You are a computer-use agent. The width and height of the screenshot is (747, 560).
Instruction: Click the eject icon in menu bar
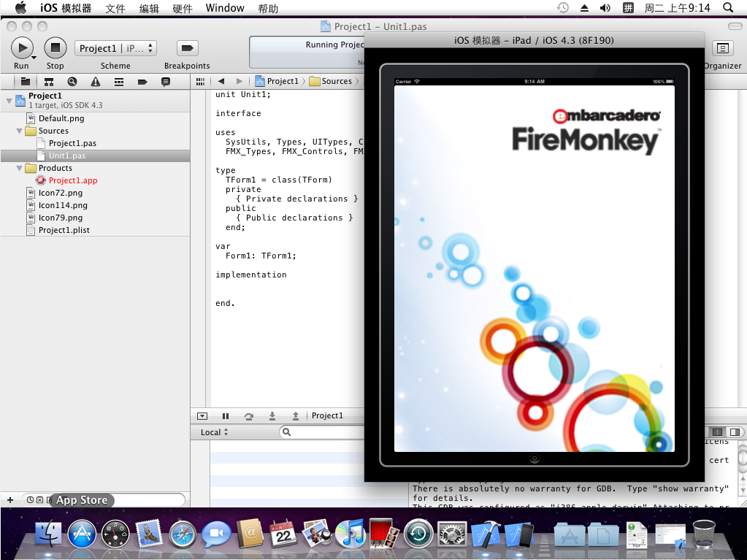[x=584, y=8]
